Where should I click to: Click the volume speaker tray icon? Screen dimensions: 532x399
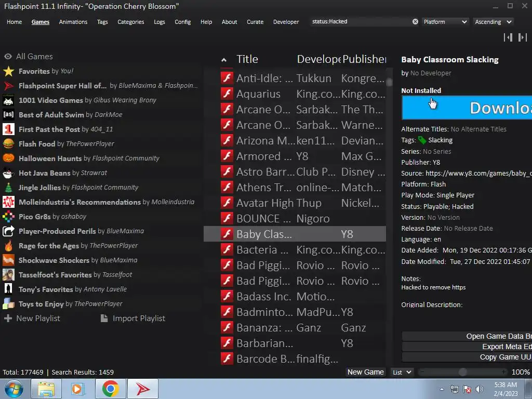(480, 389)
